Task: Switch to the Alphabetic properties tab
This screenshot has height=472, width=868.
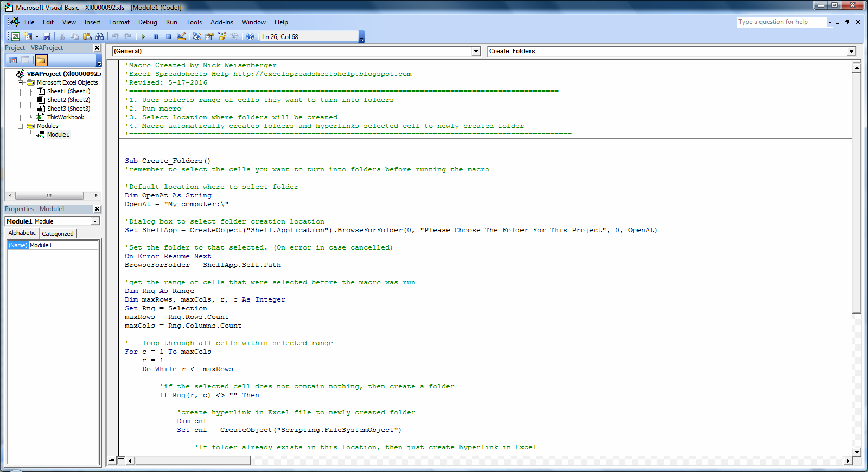Action: pos(22,233)
